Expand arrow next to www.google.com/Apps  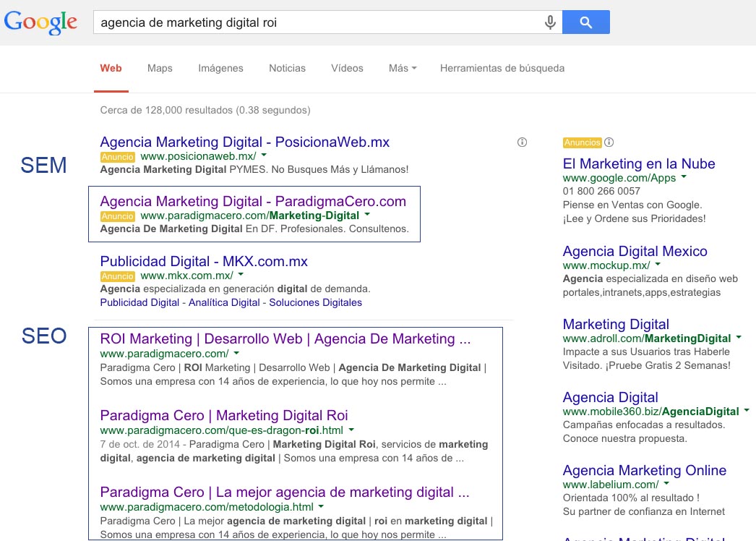[684, 177]
